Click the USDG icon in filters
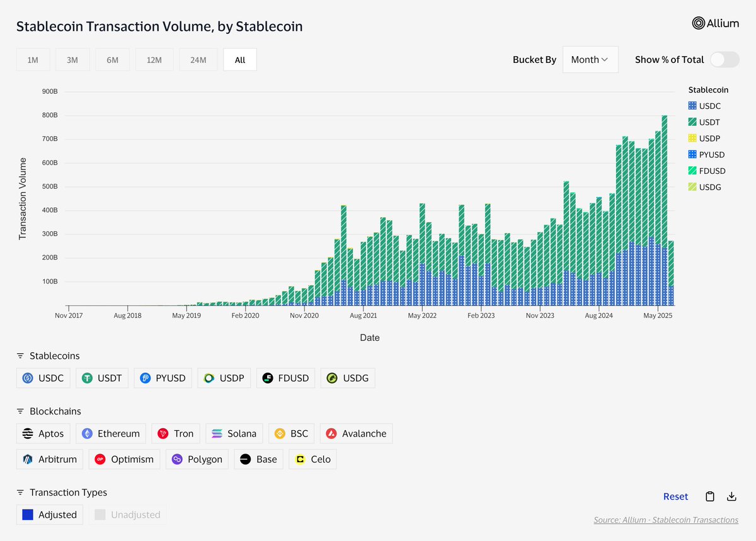 point(332,379)
